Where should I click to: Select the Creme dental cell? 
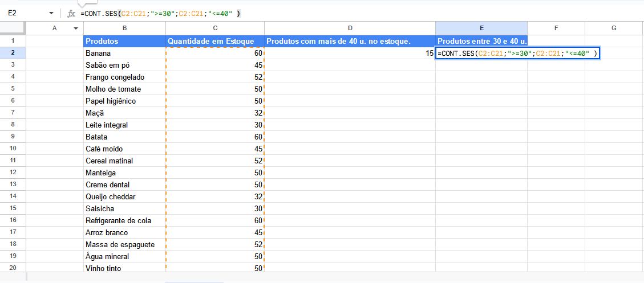(x=124, y=184)
